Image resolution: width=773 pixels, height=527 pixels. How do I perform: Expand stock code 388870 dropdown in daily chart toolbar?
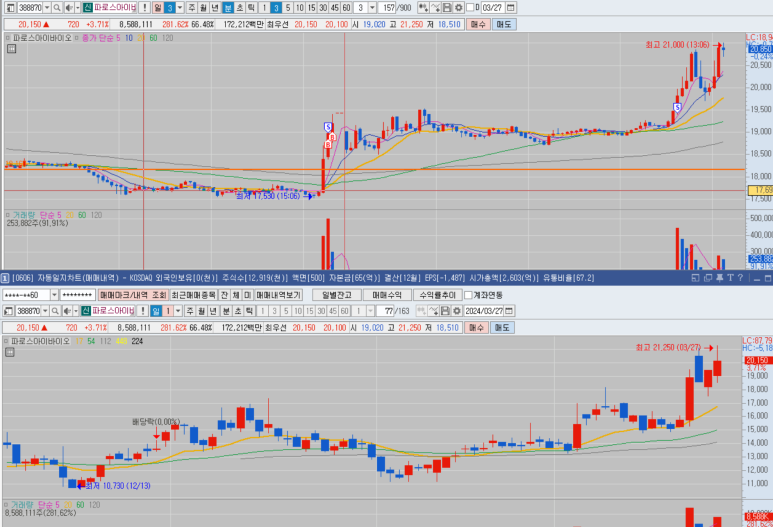coord(45,311)
